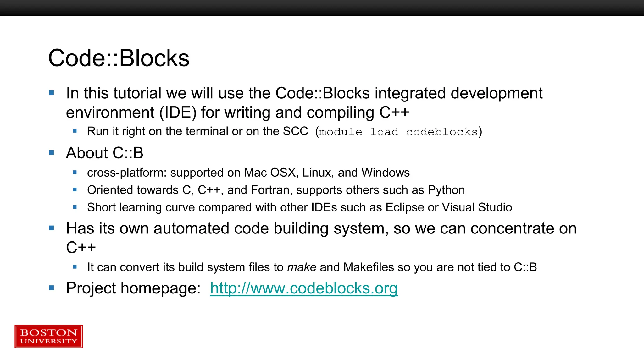Click the "Short learning curve compared" line

(x=299, y=207)
